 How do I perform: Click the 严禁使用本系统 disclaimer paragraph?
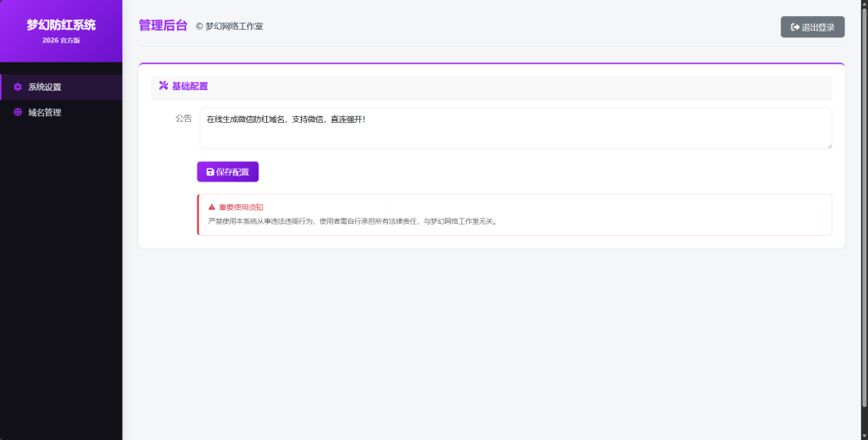(x=352, y=221)
